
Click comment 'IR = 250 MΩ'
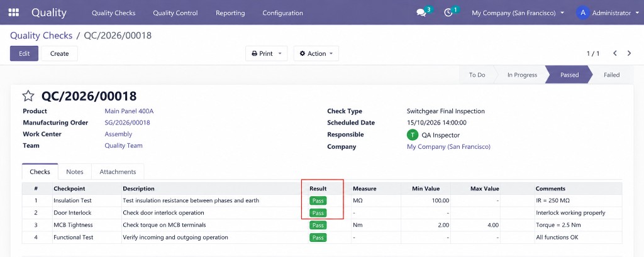[x=553, y=200]
